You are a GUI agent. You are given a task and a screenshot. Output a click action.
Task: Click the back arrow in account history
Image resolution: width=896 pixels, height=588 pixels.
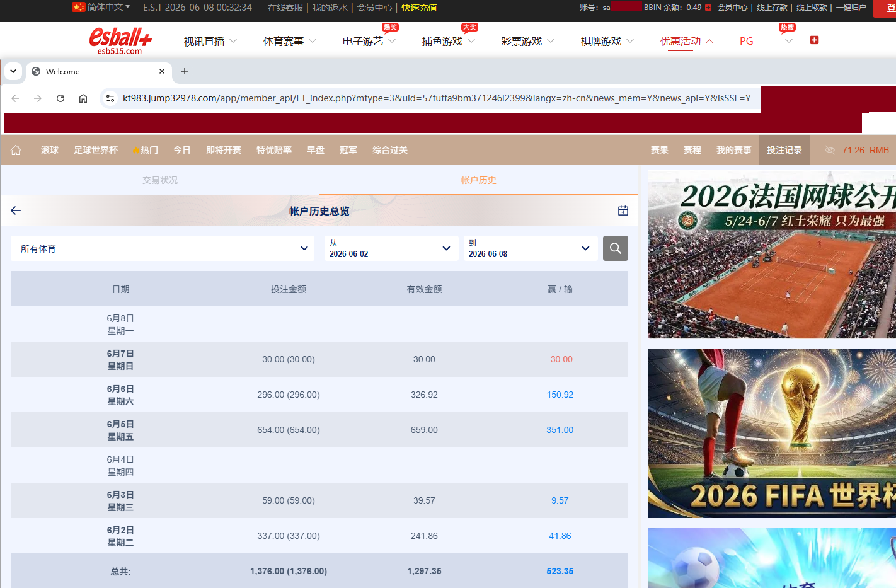[x=16, y=210]
